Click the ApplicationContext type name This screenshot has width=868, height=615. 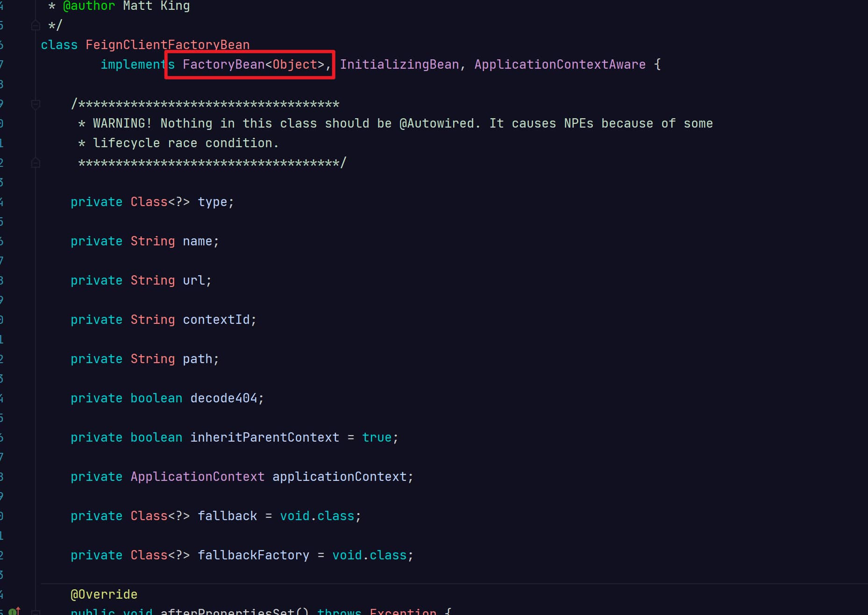click(198, 477)
